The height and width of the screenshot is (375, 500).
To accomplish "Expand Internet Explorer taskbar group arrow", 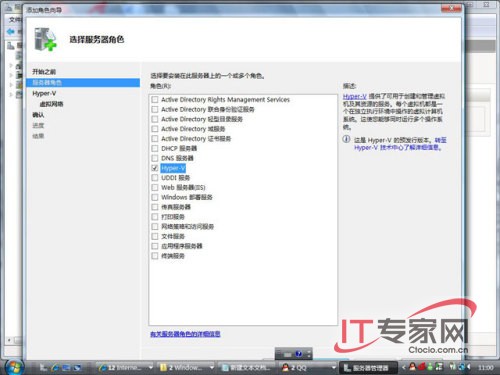I will click(150, 367).
